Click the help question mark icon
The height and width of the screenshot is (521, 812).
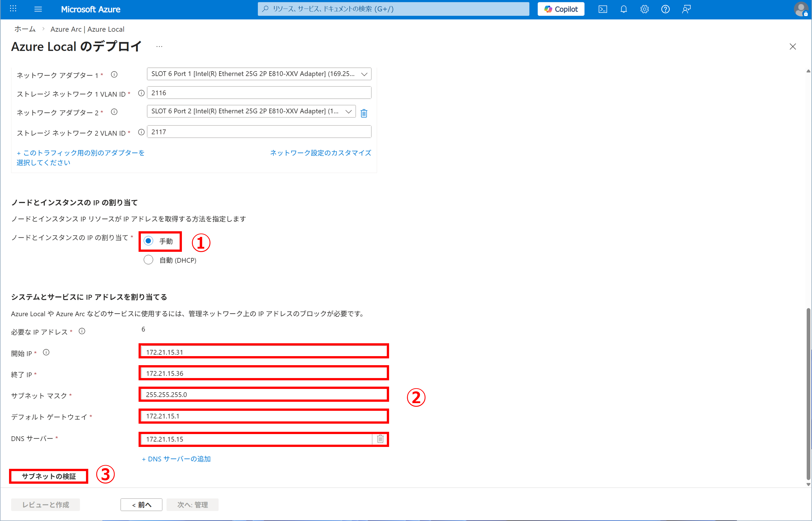[665, 9]
